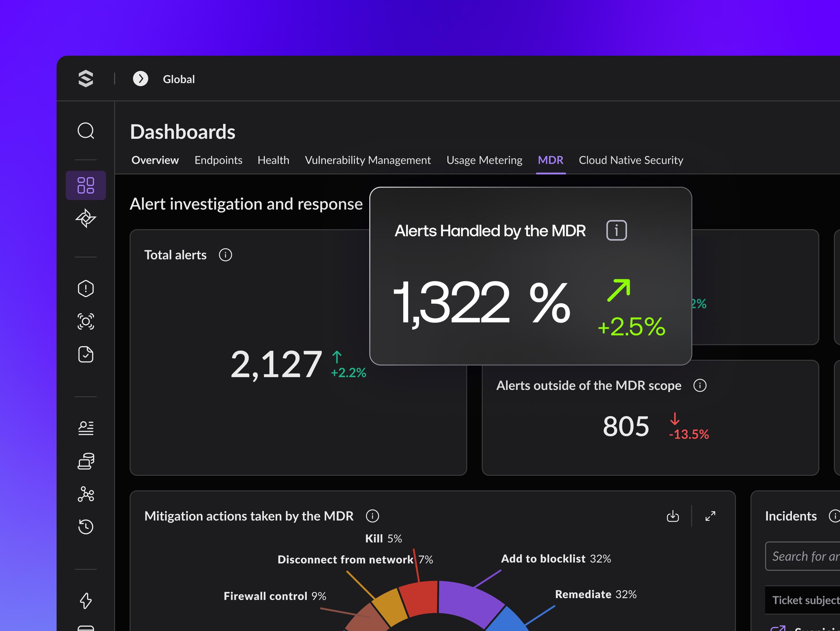Open the Vulnerability Management tab
The height and width of the screenshot is (631, 840).
367,160
